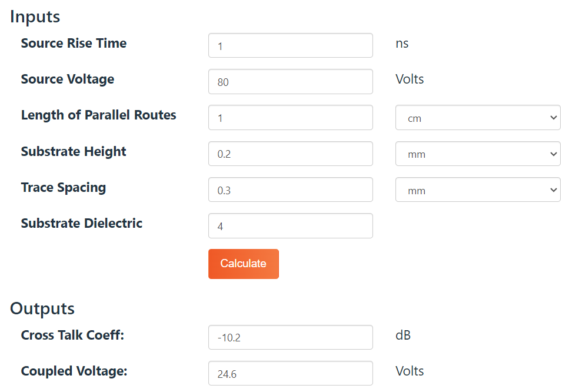
Task: Click the Source Voltage label text
Action: point(68,79)
